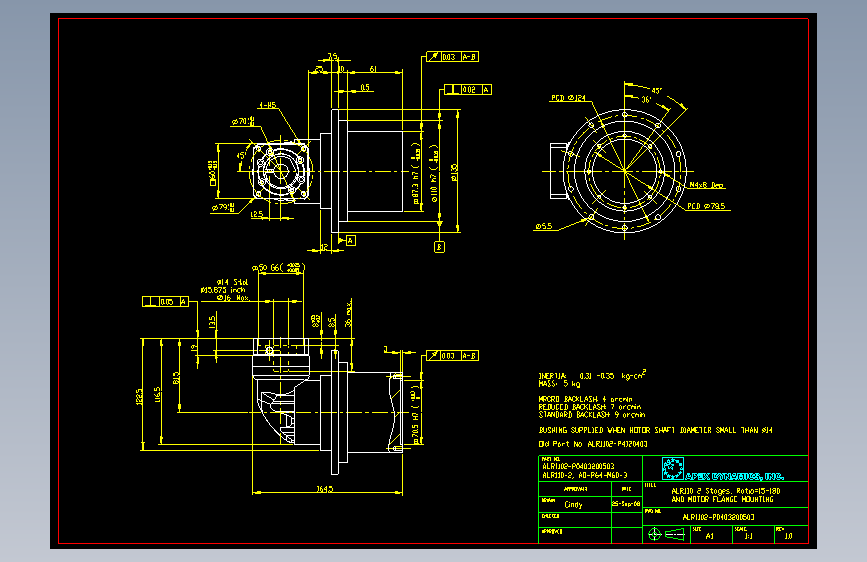867x562 pixels.
Task: Click the projection symbol in title block
Action: 666,534
